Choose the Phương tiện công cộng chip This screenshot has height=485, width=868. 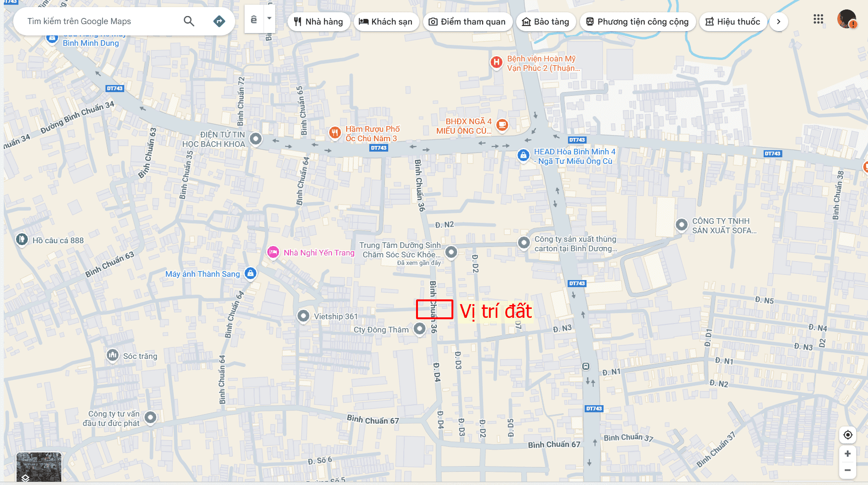(638, 22)
